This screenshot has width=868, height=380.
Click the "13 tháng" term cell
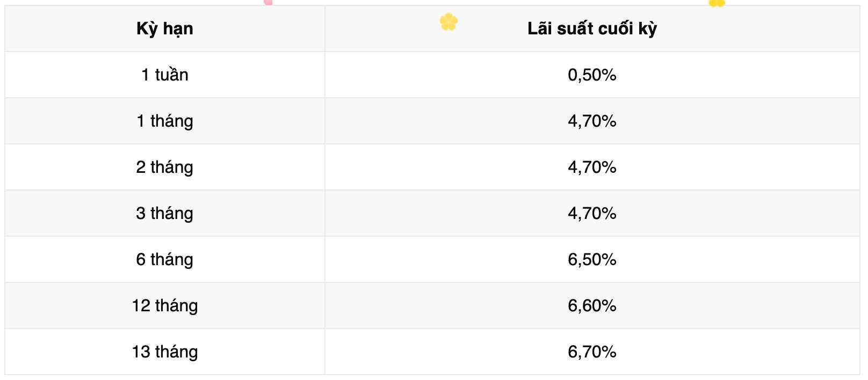coord(165,352)
